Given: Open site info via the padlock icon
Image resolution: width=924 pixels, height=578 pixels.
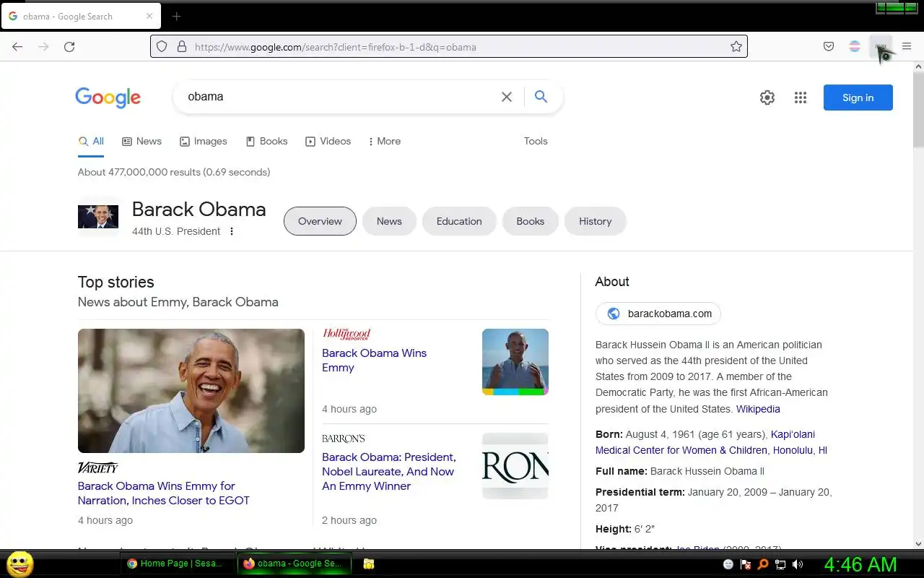Looking at the screenshot, I should (182, 47).
